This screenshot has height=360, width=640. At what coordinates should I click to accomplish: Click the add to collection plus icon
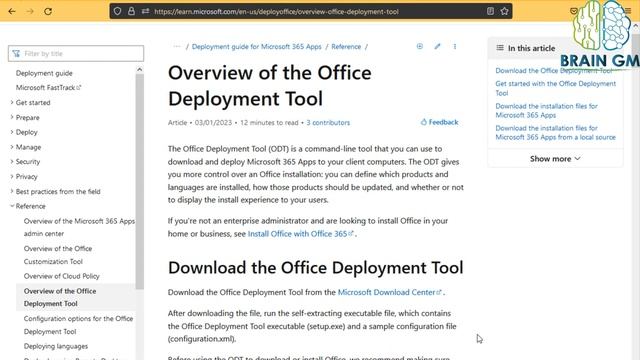click(420, 47)
